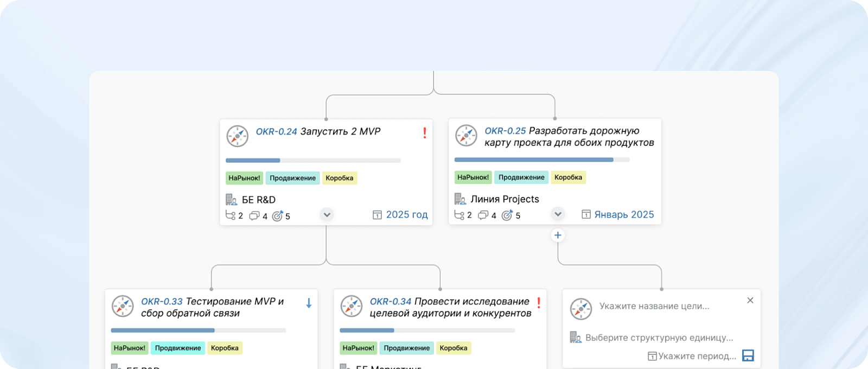Open child goals count on OKR-0.24
This screenshot has width=868, height=369.
coord(234,215)
